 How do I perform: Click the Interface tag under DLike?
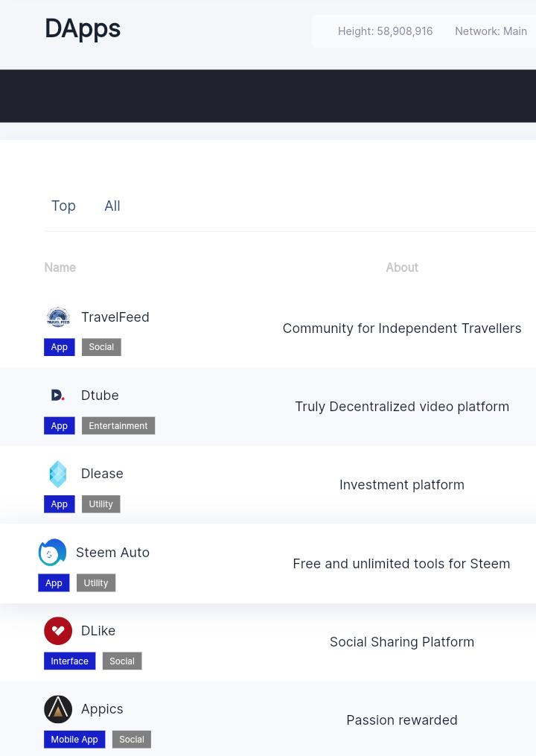tap(69, 661)
